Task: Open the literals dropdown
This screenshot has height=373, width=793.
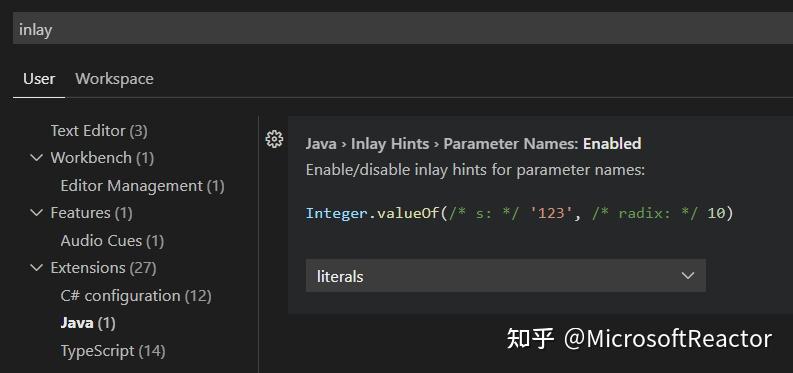Action: click(506, 275)
